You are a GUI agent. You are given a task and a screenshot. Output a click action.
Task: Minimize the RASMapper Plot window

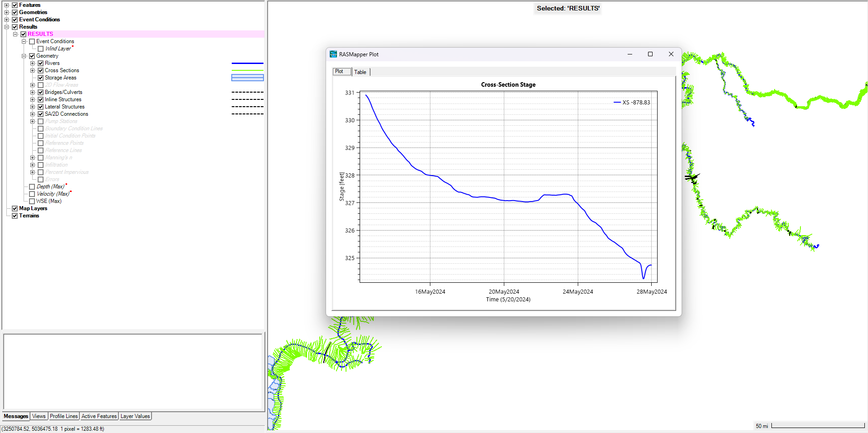(630, 54)
